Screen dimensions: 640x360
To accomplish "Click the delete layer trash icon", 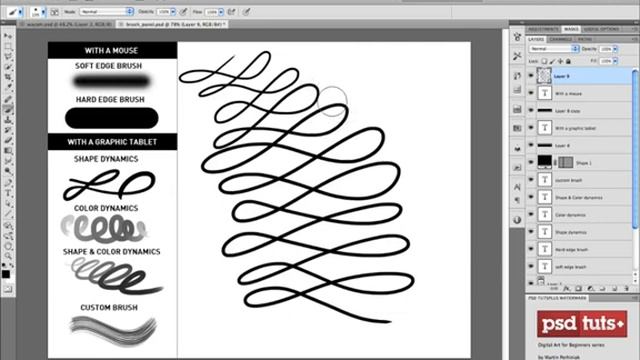I will (x=627, y=289).
